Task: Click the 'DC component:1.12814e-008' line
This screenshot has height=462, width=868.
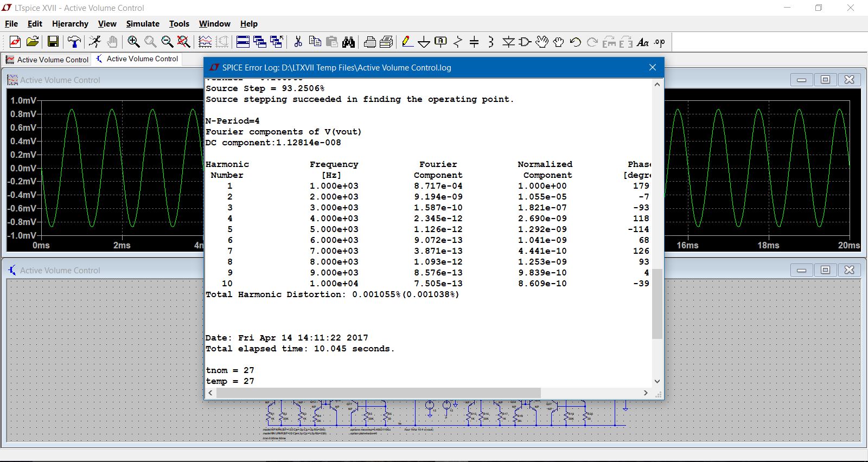Action: 273,143
